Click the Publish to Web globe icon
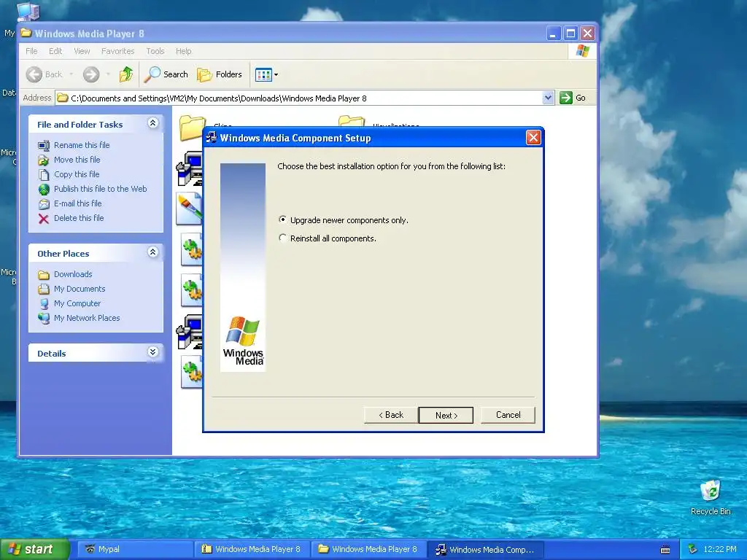The width and height of the screenshot is (747, 560). 43,190
